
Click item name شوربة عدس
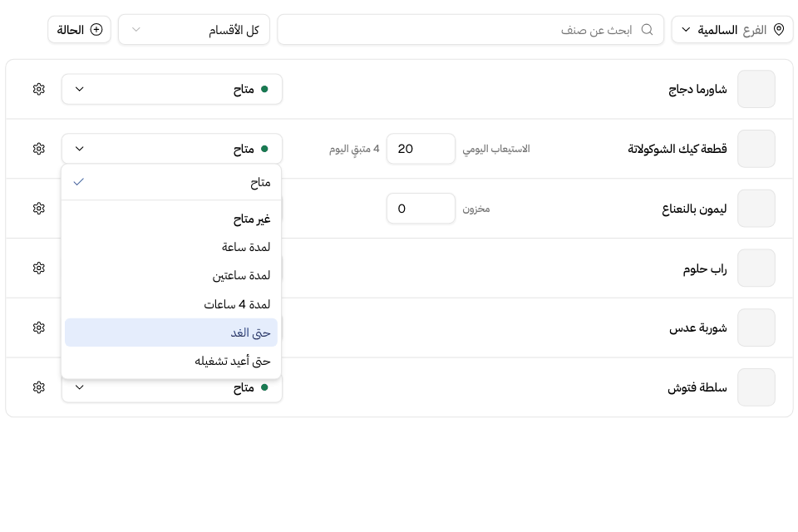click(x=697, y=328)
